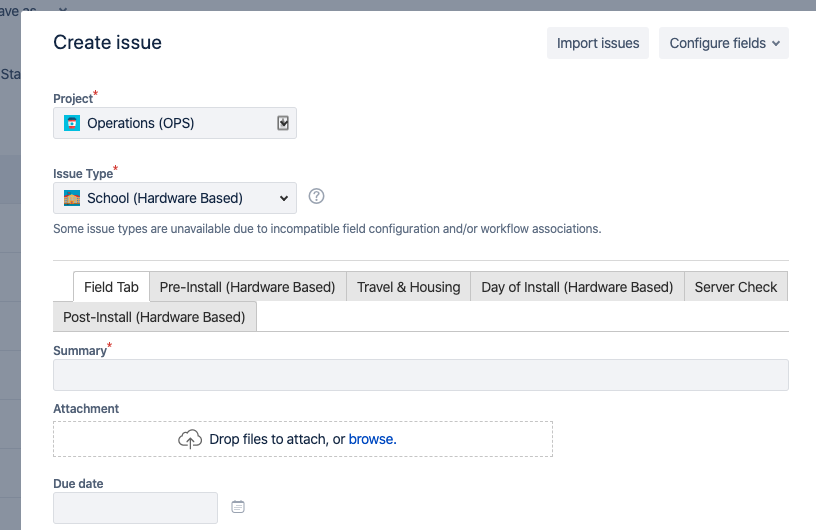Viewport: 816px width, 530px height.
Task: Open the Due date calendar picker icon
Action: click(x=238, y=507)
